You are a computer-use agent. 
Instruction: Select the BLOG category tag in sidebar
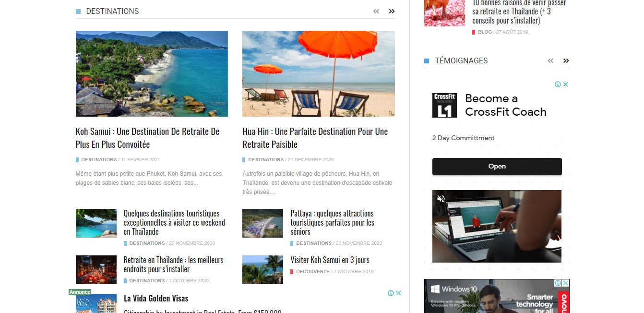tap(485, 32)
